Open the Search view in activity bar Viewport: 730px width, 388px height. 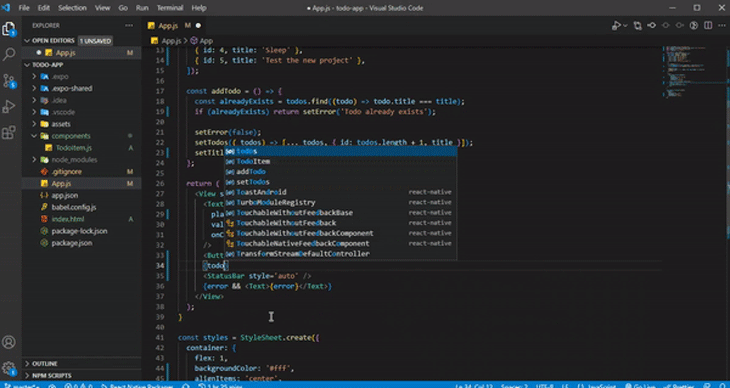9,54
